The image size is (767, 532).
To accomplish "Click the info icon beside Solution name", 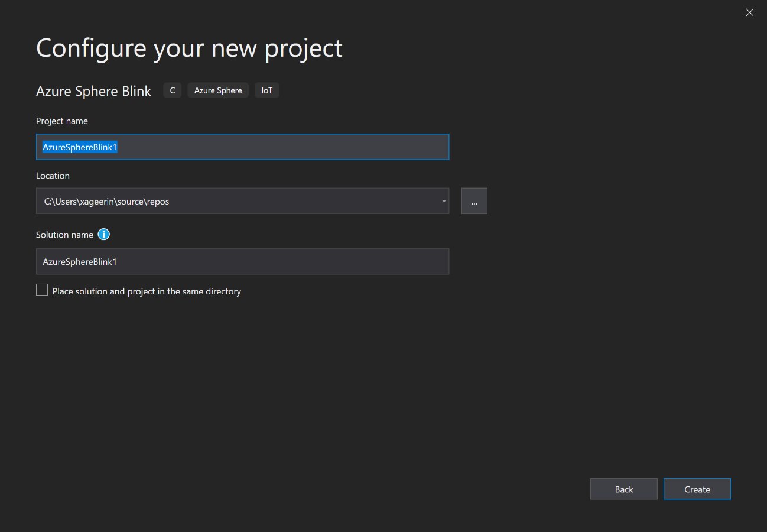I will pos(104,235).
